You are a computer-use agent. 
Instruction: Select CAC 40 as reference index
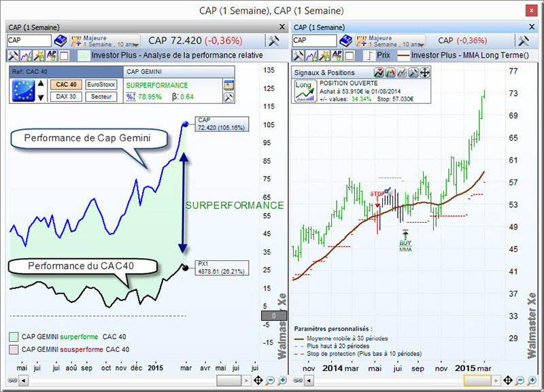pos(66,84)
